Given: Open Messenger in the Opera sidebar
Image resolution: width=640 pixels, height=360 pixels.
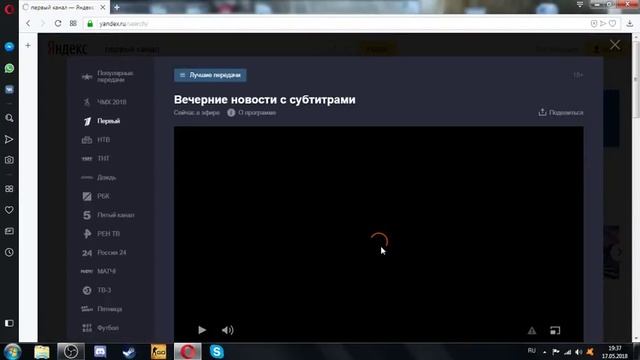Looking at the screenshot, I should [9, 47].
